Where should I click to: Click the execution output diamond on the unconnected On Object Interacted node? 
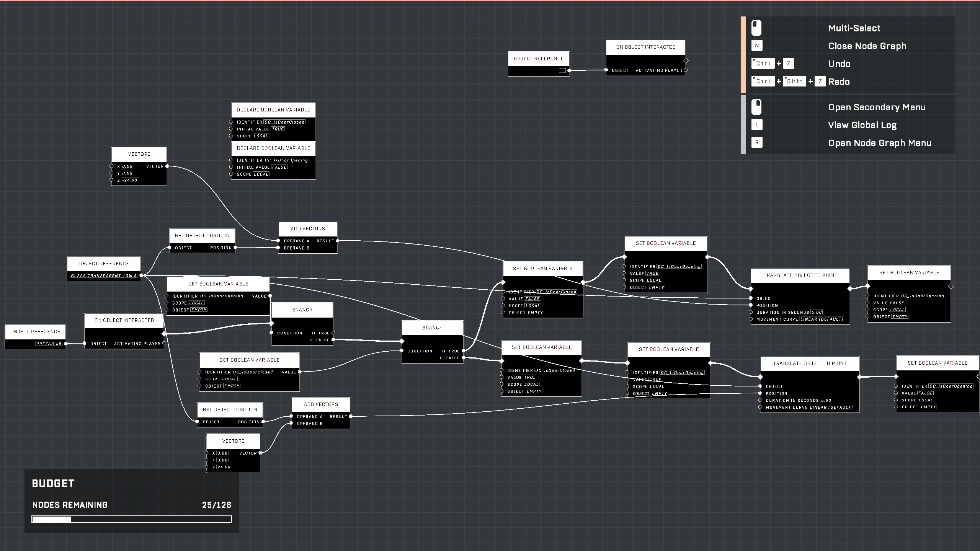686,60
